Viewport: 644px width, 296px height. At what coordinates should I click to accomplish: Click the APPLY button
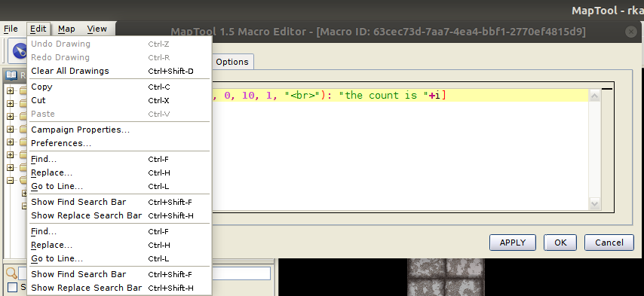coord(513,243)
